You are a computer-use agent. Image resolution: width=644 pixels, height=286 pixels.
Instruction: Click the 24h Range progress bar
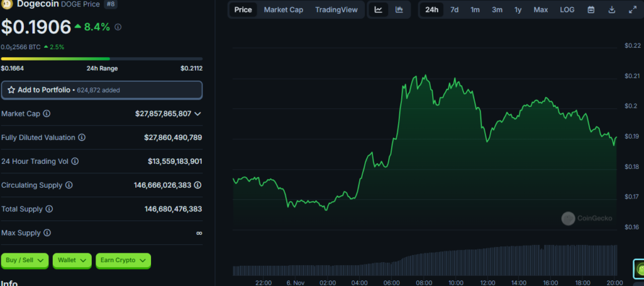[x=102, y=59]
